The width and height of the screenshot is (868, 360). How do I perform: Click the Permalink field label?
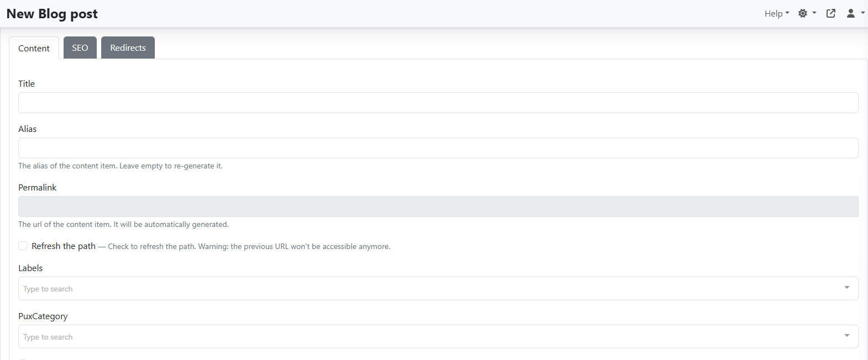37,187
